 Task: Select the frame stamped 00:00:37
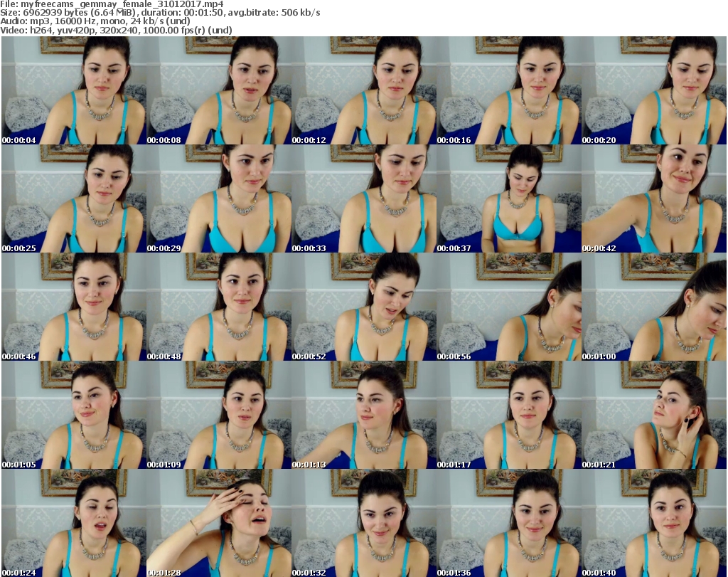coord(509,198)
